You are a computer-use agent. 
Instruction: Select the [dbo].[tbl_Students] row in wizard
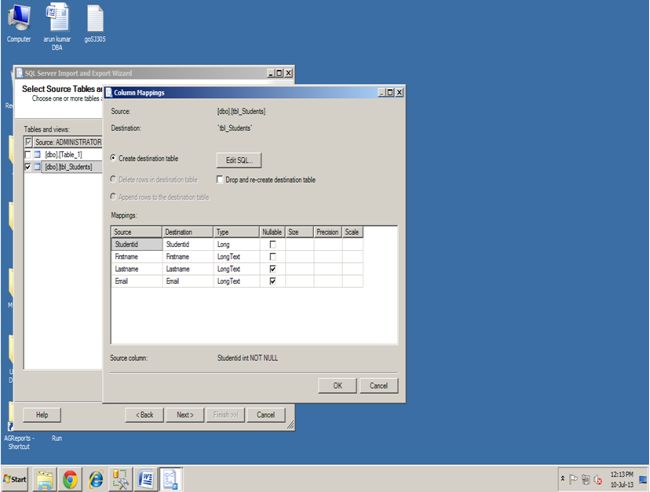[x=64, y=167]
